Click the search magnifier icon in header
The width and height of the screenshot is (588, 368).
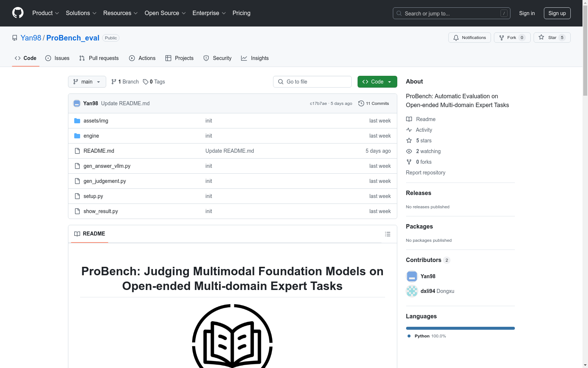[399, 13]
